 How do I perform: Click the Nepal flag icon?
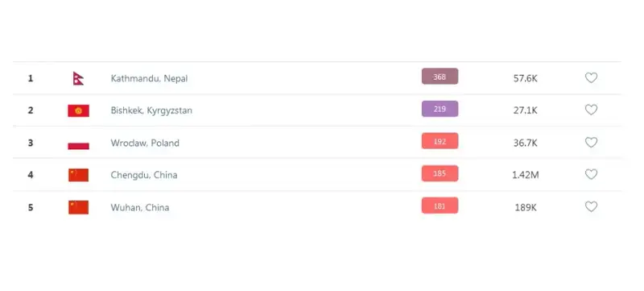[78, 78]
